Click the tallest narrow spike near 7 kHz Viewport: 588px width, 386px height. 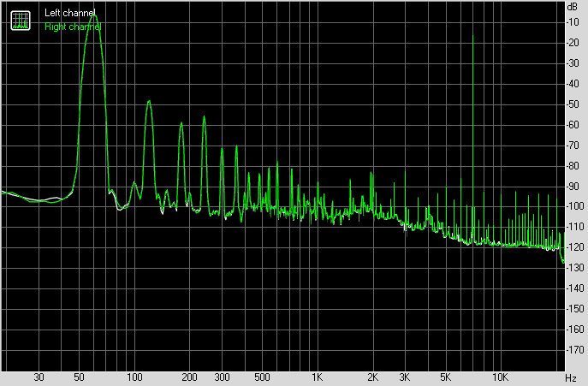tap(472, 39)
